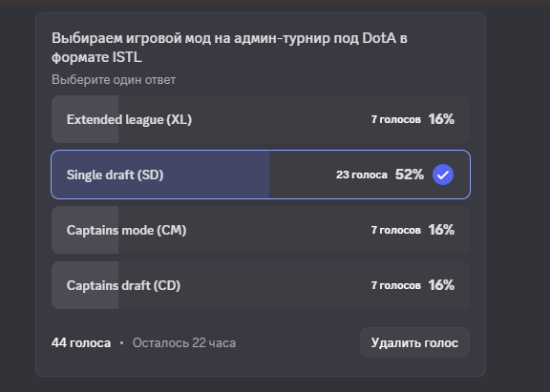
Task: Click 23 голоса on Single draft
Action: pyautogui.click(x=362, y=175)
